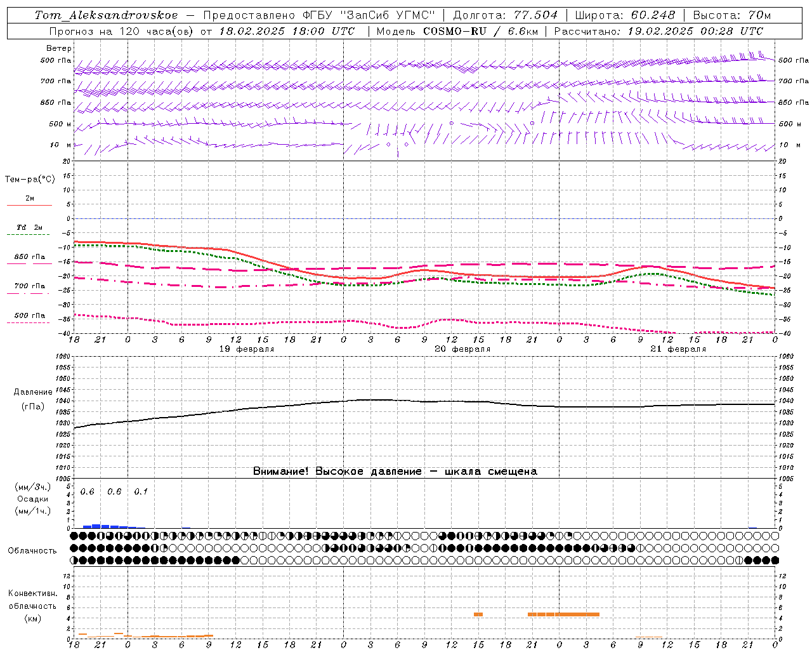Click the Тем-ра(°C) axis title
This screenshot has width=812, height=650.
(x=30, y=180)
